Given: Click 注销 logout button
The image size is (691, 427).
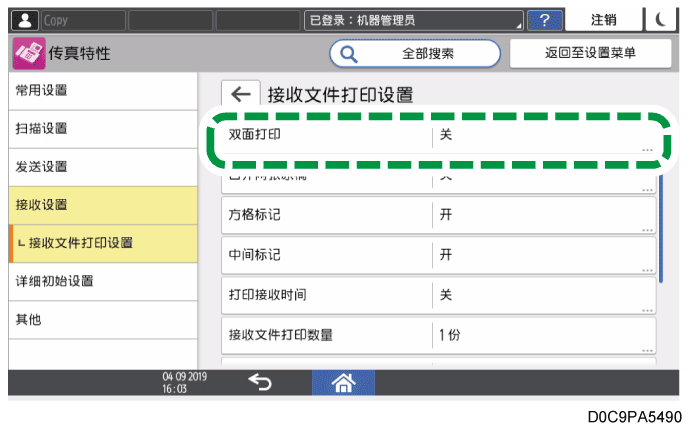Looking at the screenshot, I should coord(603,20).
